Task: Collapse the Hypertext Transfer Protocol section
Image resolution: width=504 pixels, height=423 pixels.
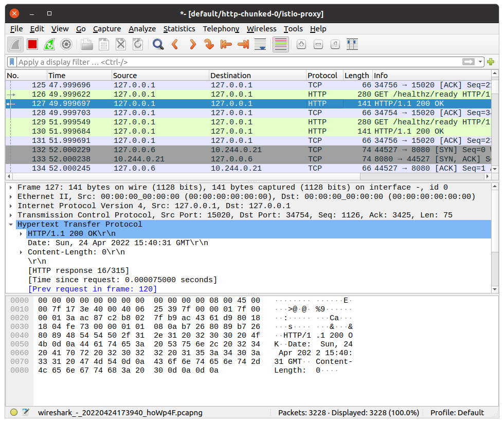Action: 11,224
